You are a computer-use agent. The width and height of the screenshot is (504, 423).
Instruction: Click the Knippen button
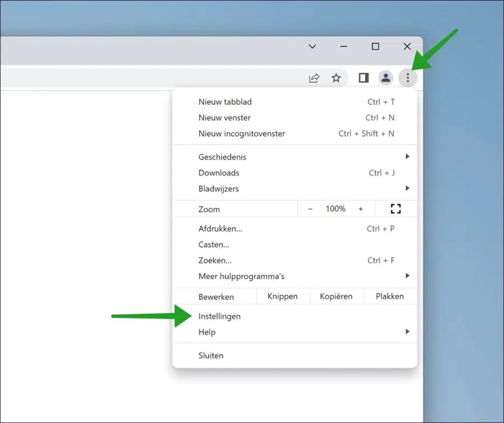coord(283,296)
